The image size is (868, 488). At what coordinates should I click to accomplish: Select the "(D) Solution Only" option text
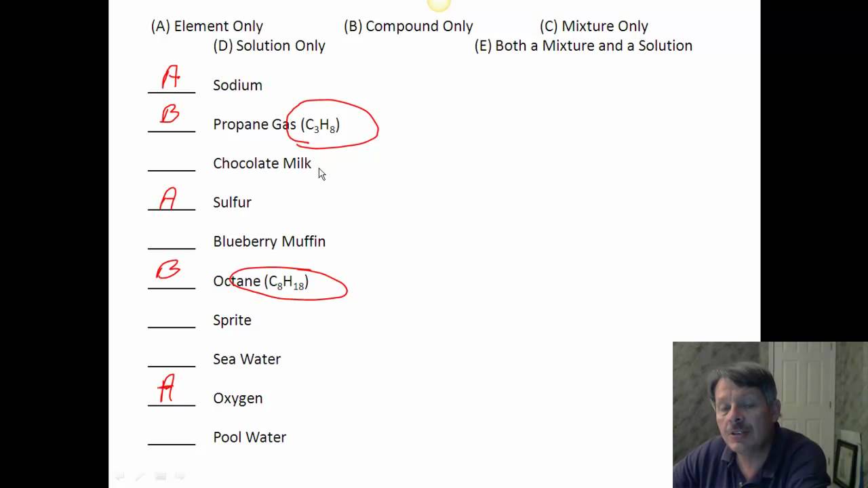click(x=269, y=46)
